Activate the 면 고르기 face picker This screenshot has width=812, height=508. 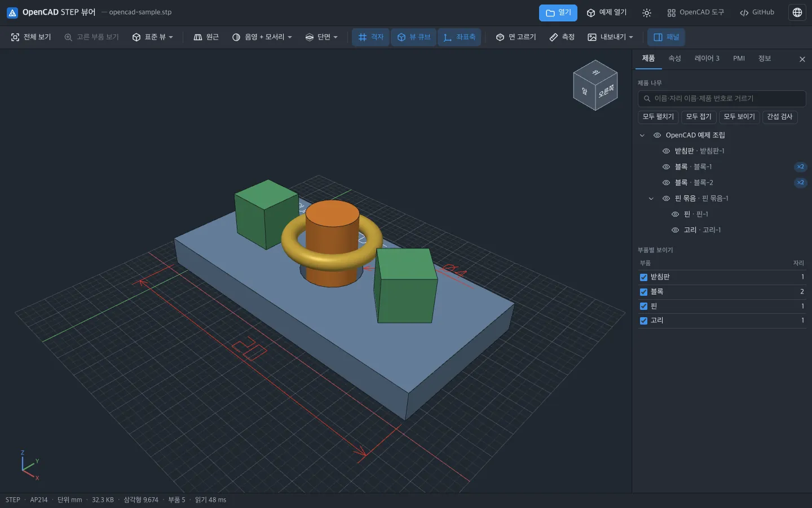516,37
